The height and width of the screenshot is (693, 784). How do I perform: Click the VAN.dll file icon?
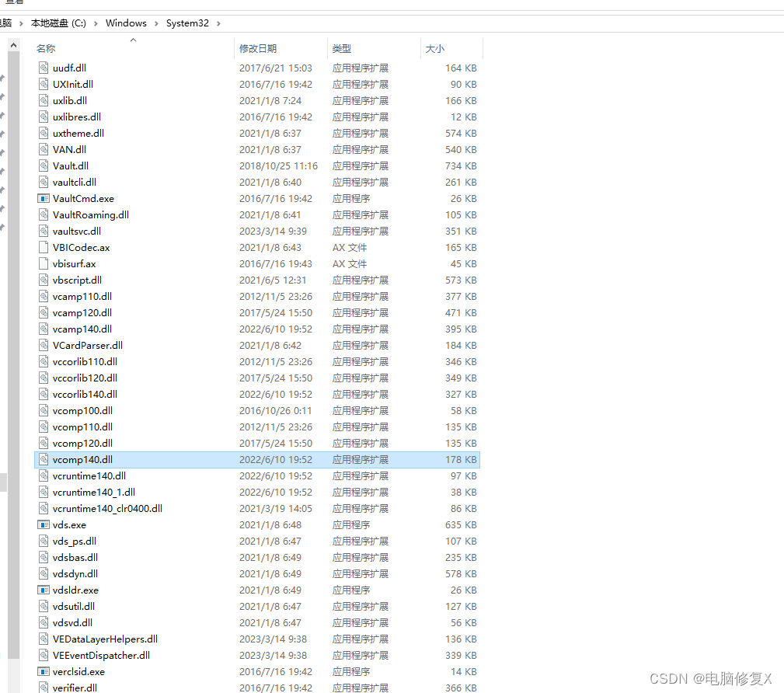point(44,149)
